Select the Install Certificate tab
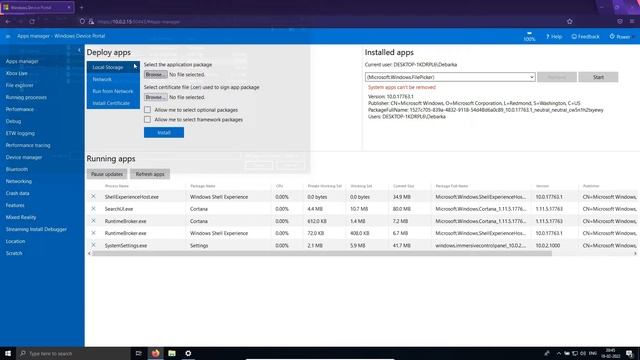Viewport: 640px width, 360px height. (113, 103)
